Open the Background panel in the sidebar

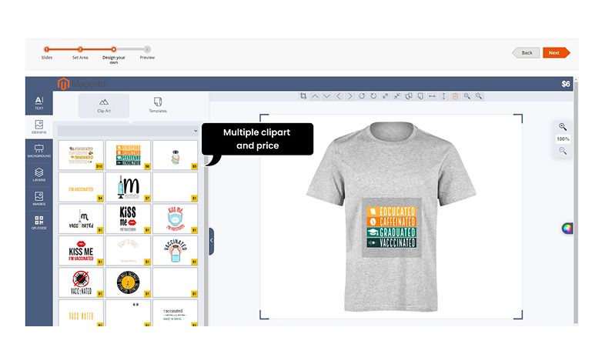(x=38, y=150)
